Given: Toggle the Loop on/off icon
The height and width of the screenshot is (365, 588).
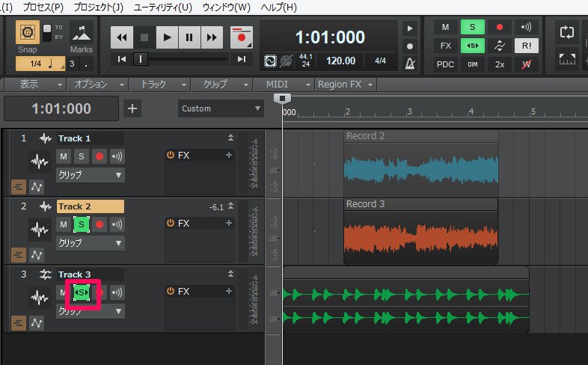Looking at the screenshot, I should point(566,32).
